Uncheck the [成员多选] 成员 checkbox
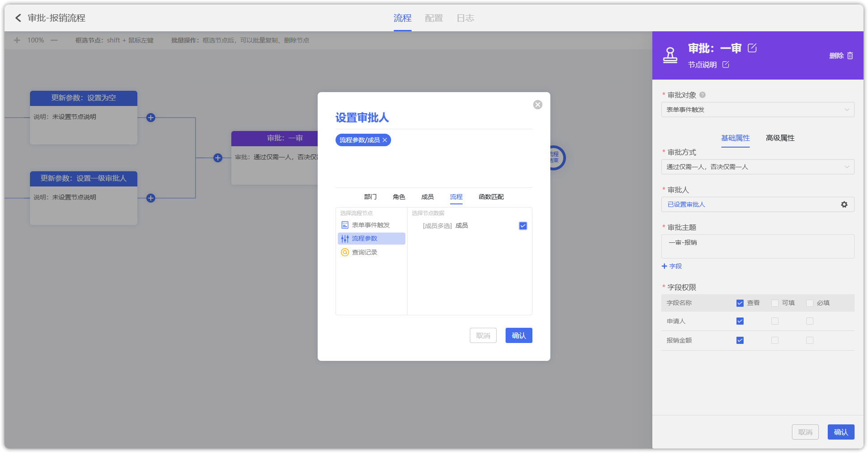868x453 pixels. pyautogui.click(x=523, y=226)
